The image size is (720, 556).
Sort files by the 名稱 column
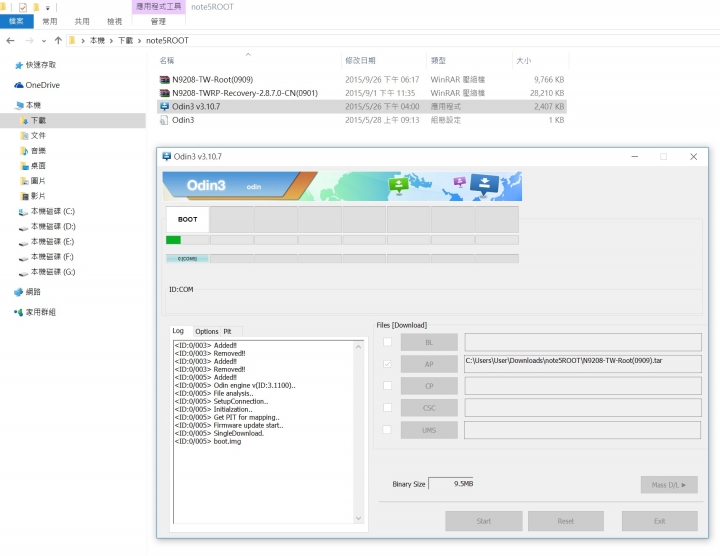pos(167,61)
